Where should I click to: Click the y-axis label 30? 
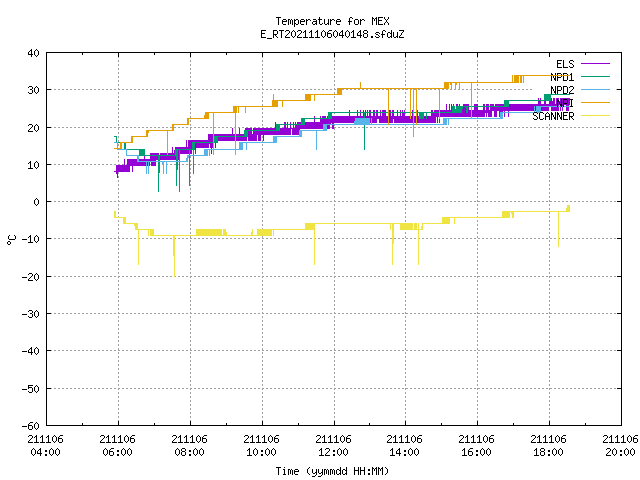click(x=33, y=90)
